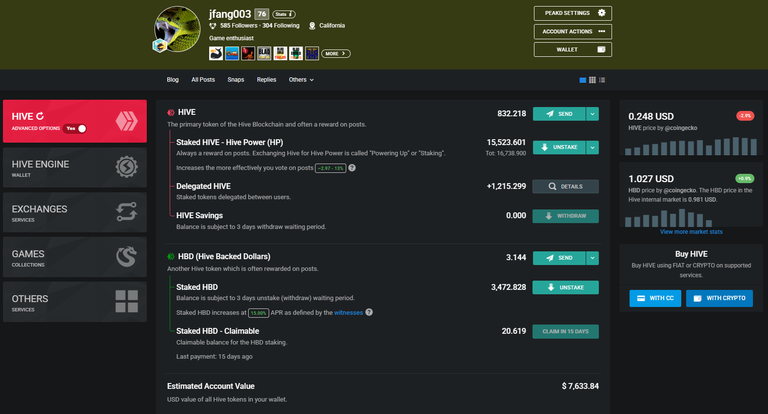Click the 15.00% APR badge

(258, 313)
